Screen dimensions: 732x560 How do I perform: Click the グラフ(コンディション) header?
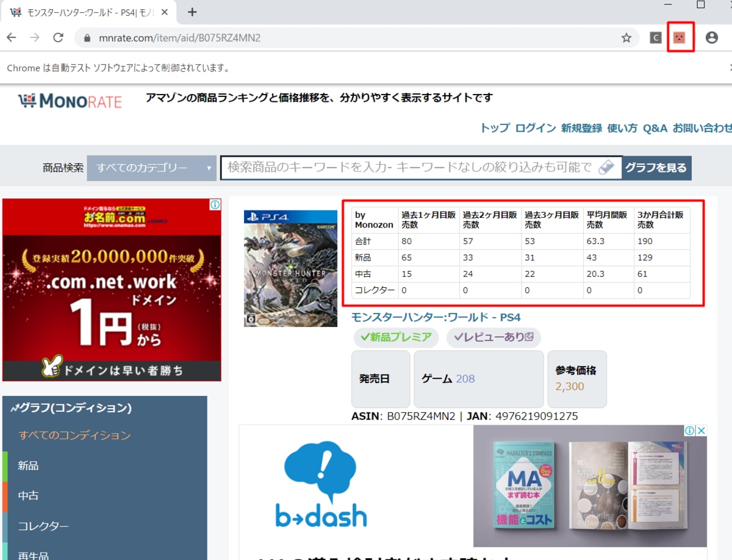point(71,407)
